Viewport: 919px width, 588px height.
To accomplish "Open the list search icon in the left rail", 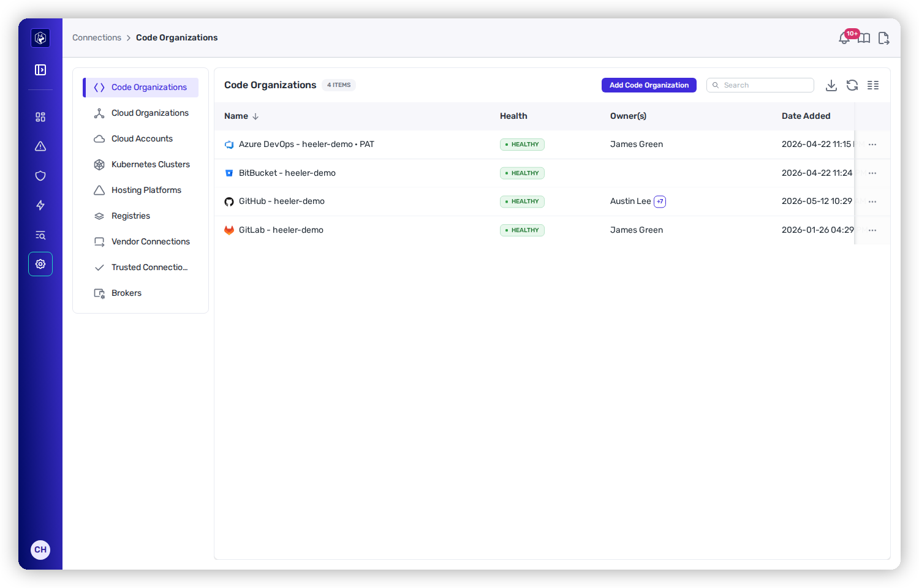I will point(40,235).
